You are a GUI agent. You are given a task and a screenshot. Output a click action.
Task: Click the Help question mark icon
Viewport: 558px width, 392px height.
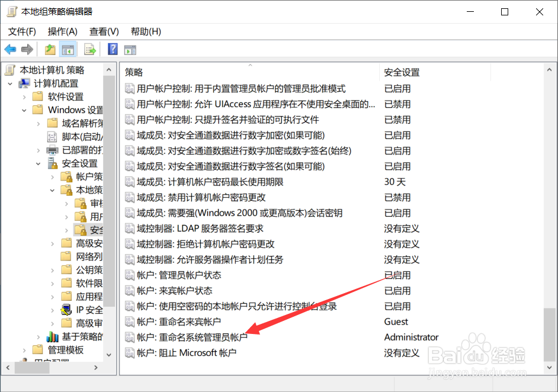pos(113,49)
